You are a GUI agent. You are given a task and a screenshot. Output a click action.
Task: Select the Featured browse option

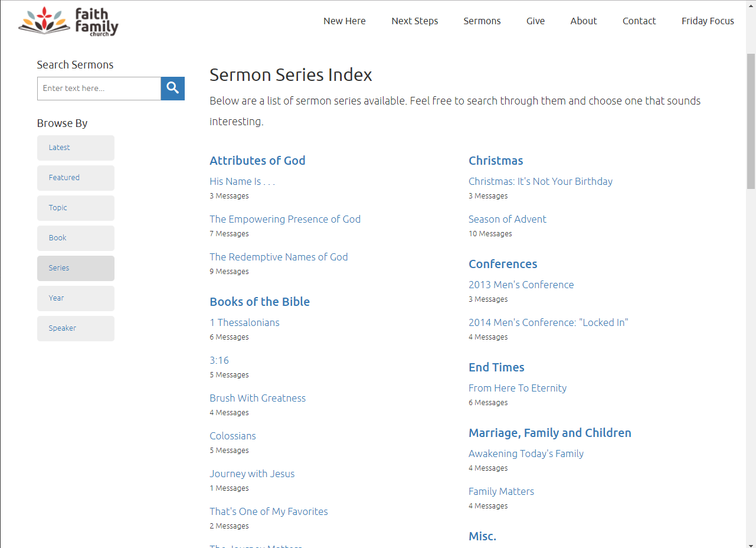(76, 178)
